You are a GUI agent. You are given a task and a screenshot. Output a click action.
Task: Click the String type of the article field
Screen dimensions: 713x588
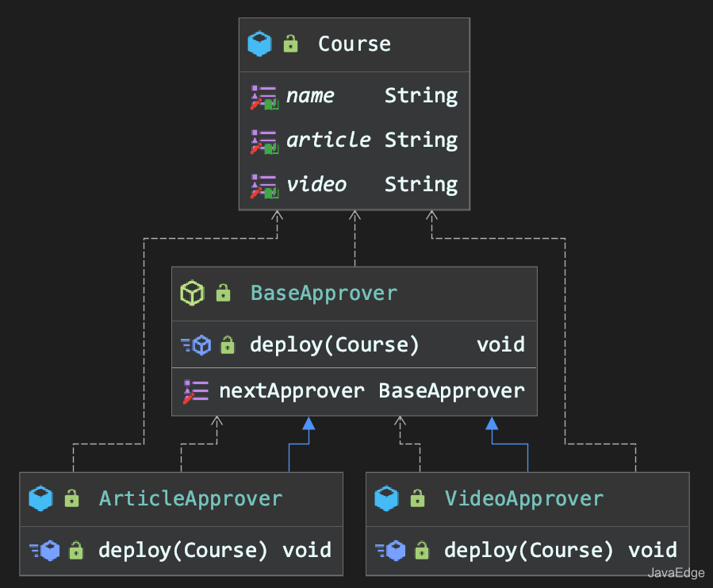421,140
